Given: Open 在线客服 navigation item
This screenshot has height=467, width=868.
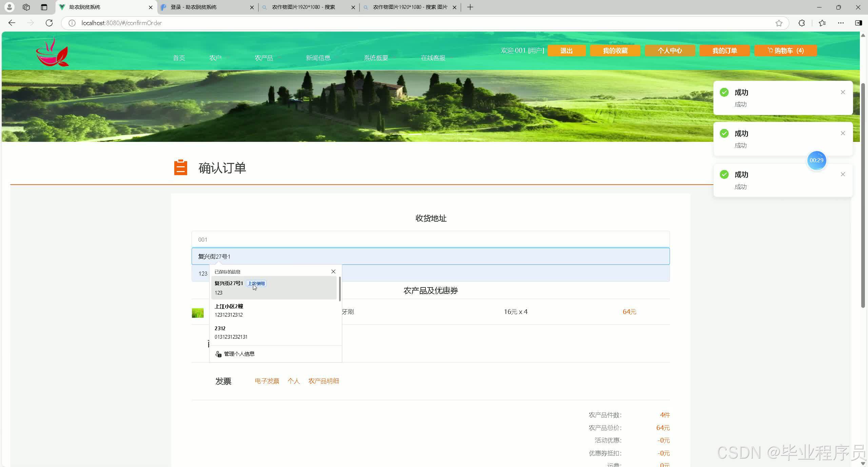Looking at the screenshot, I should point(433,58).
